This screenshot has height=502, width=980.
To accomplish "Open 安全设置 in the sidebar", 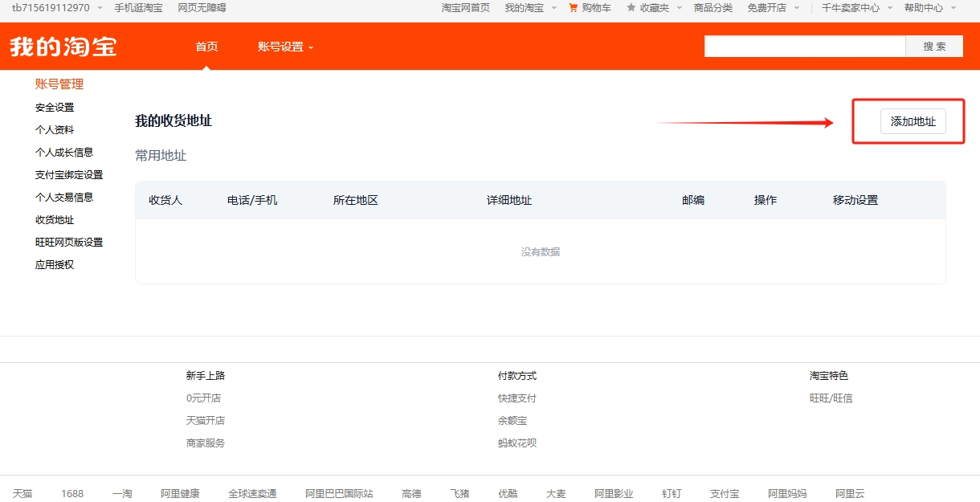I will (55, 108).
